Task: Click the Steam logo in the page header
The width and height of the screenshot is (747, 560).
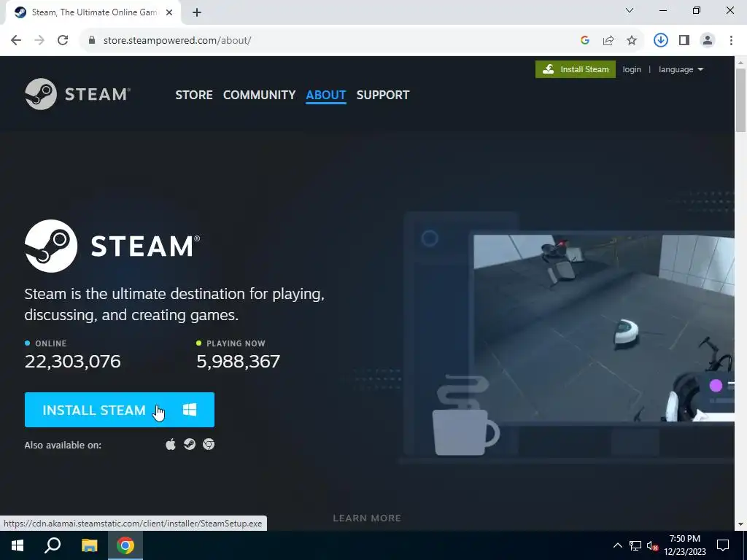Action: coord(77,94)
